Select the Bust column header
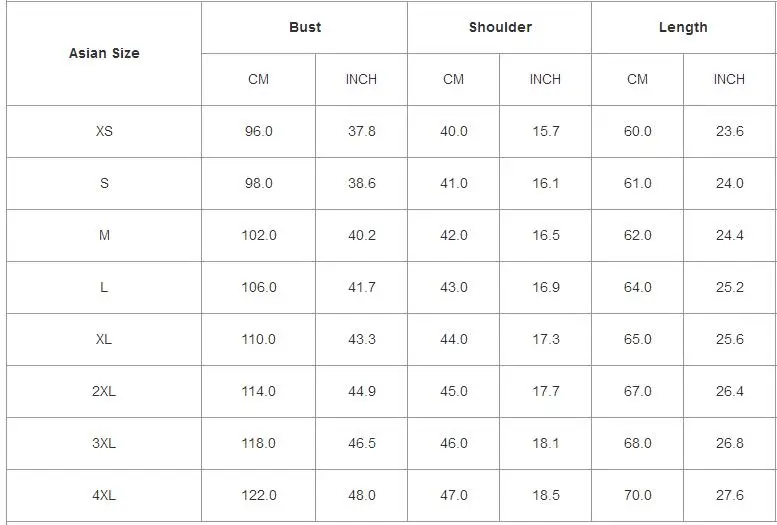The width and height of the screenshot is (777, 525). point(305,27)
